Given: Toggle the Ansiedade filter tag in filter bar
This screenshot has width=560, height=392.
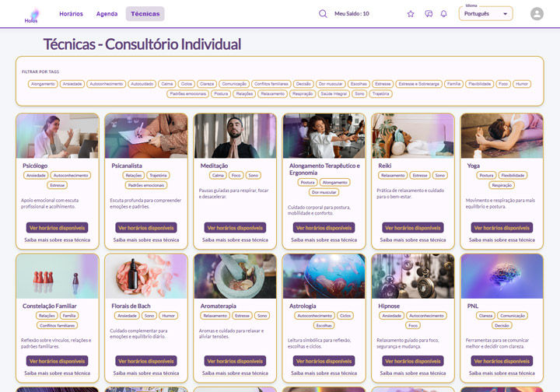Looking at the screenshot, I should tap(72, 84).
